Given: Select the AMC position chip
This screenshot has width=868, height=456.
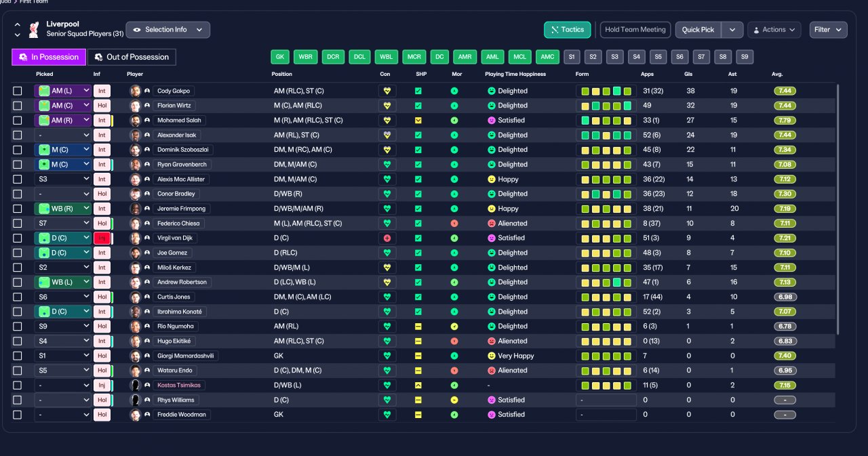Looking at the screenshot, I should tap(547, 57).
